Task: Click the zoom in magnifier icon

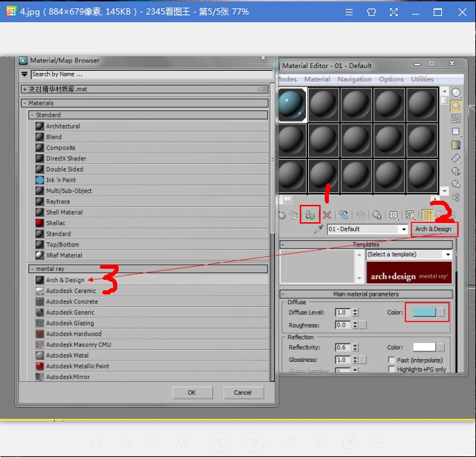Action: [x=126, y=442]
